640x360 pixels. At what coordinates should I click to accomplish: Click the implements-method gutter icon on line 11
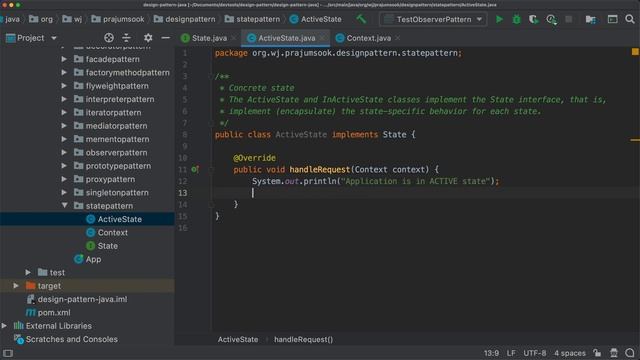195,169
